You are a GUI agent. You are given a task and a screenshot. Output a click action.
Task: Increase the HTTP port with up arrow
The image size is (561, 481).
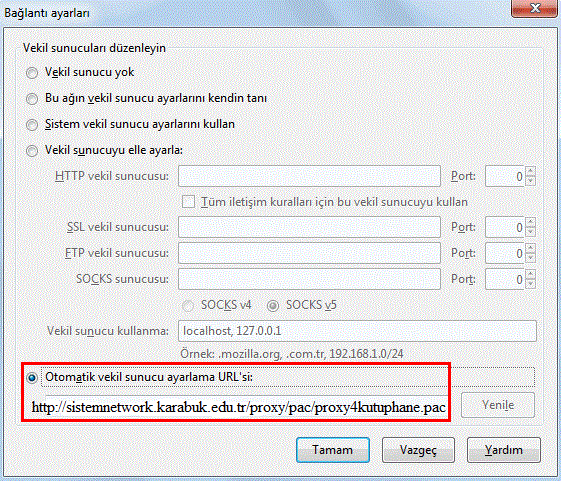pos(531,171)
